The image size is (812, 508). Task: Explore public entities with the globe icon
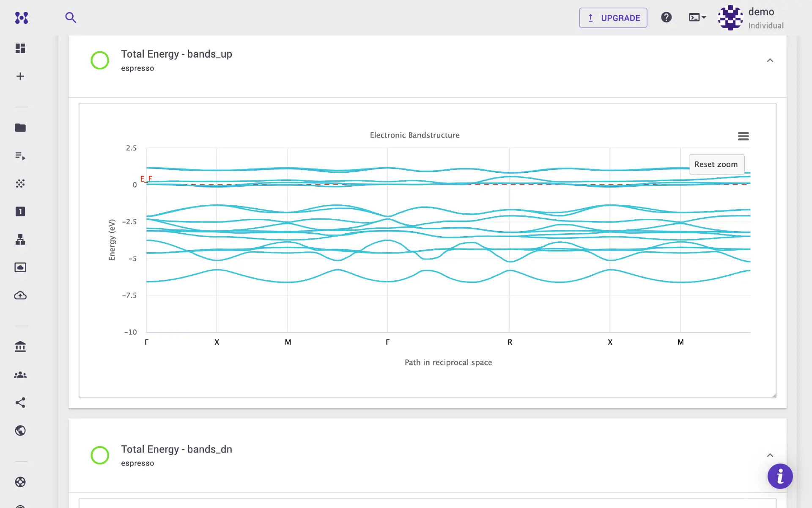[x=20, y=431]
